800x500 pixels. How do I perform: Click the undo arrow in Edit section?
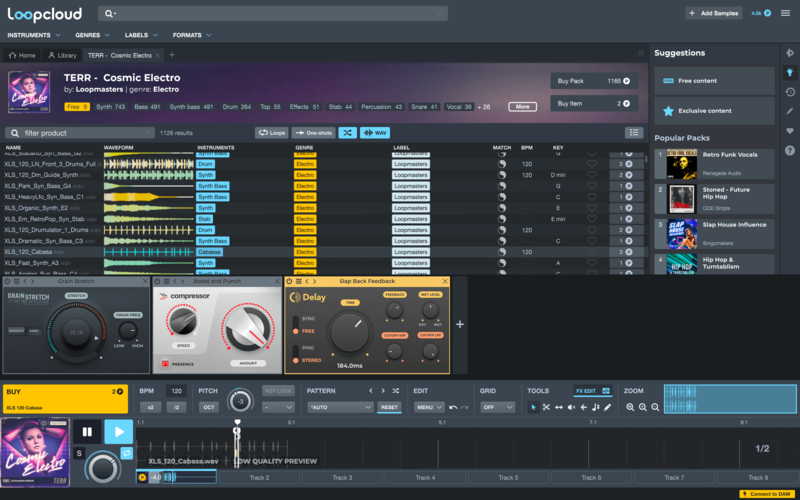[453, 407]
